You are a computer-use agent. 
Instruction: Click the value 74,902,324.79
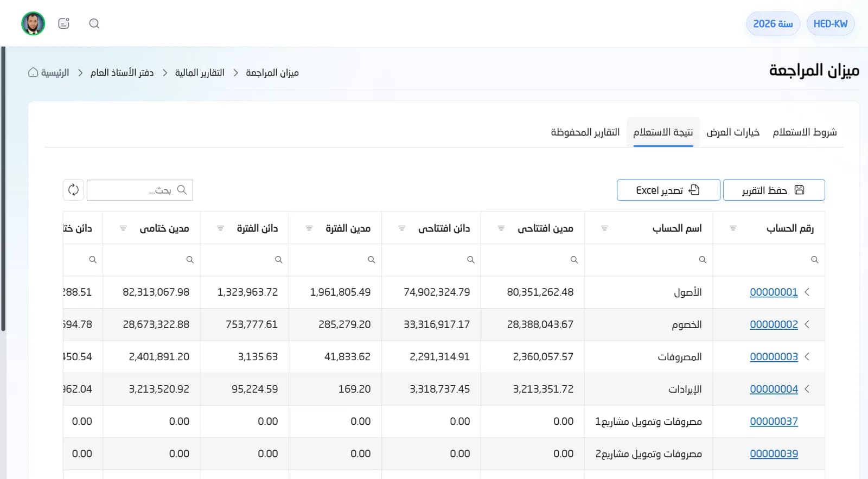click(437, 292)
